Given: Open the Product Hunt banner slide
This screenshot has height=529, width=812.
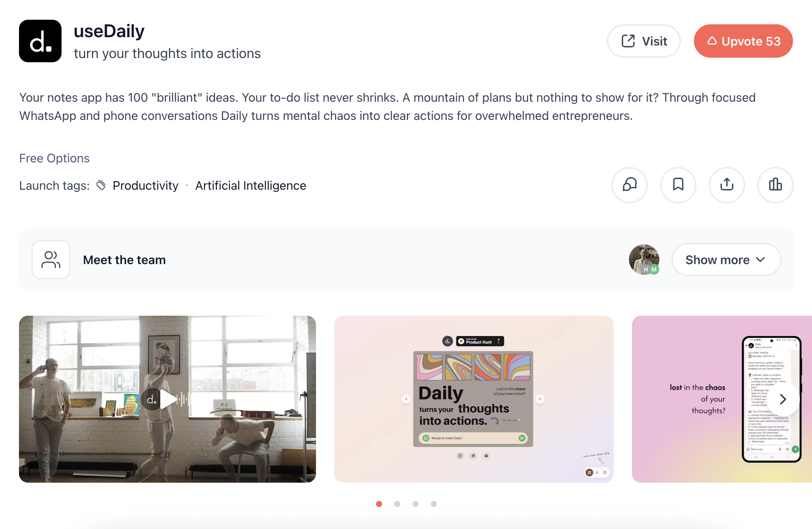Looking at the screenshot, I should [x=473, y=399].
